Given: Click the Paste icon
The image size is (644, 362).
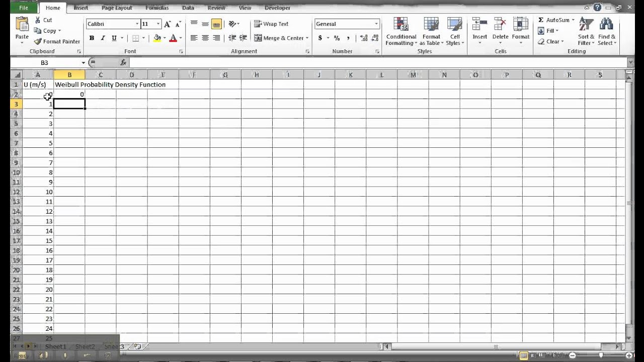Looking at the screenshot, I should pyautogui.click(x=22, y=24).
